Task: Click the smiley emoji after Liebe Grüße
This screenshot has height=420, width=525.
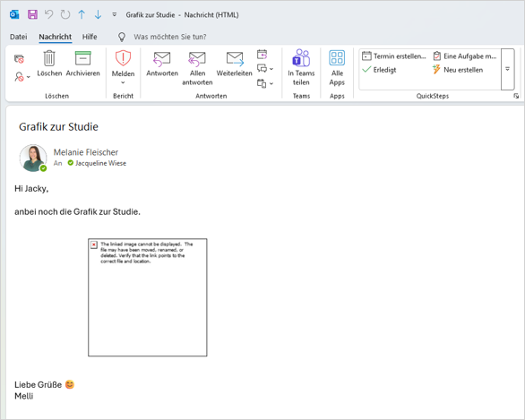Action: [70, 384]
